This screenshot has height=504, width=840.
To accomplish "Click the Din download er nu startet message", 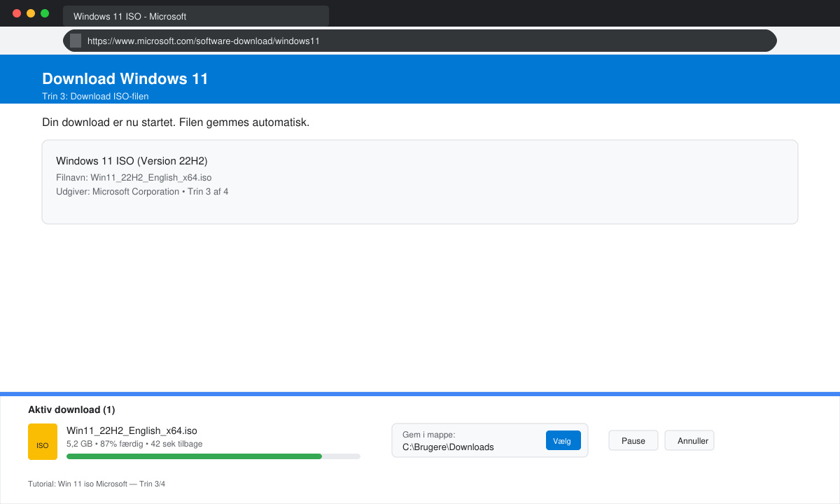I will (176, 122).
